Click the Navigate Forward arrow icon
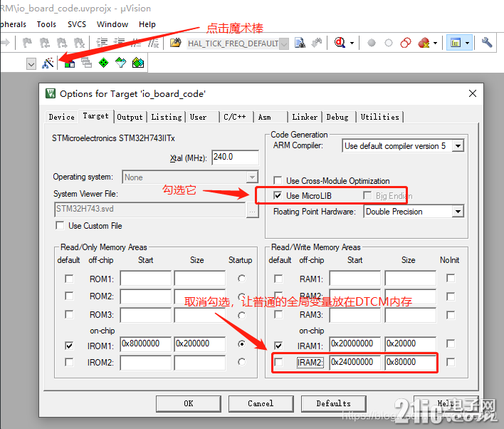The width and height of the screenshot is (504, 429). pos(6,43)
